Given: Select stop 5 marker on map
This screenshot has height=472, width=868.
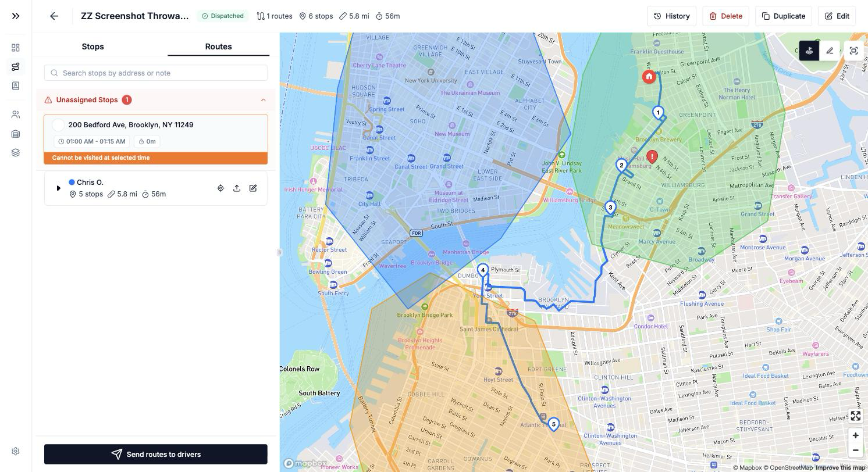Looking at the screenshot, I should pyautogui.click(x=554, y=425).
